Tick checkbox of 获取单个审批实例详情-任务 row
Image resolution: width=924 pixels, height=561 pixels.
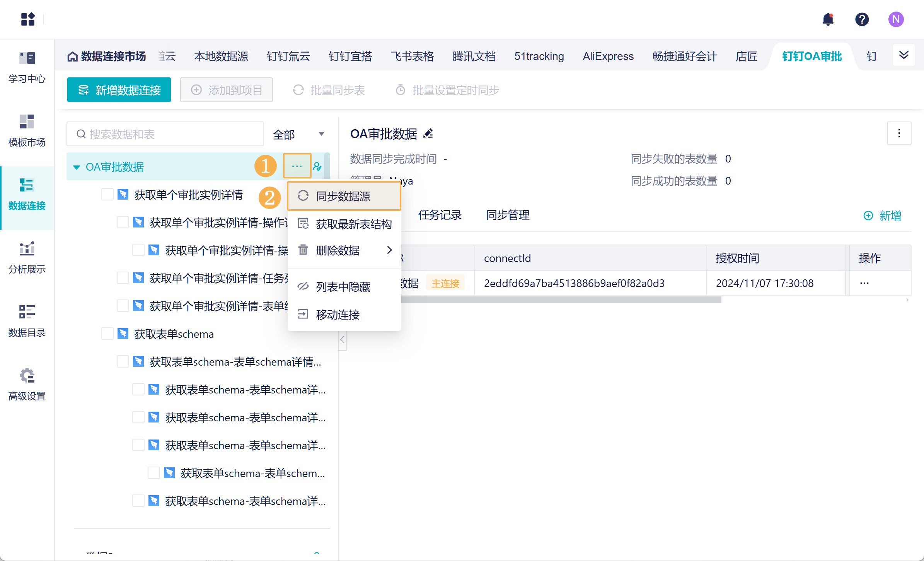tap(123, 278)
